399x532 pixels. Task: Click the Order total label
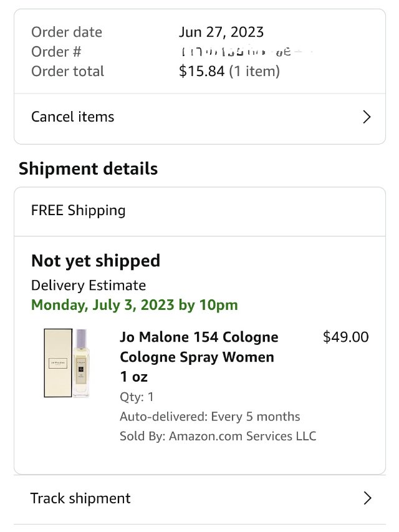click(x=68, y=71)
